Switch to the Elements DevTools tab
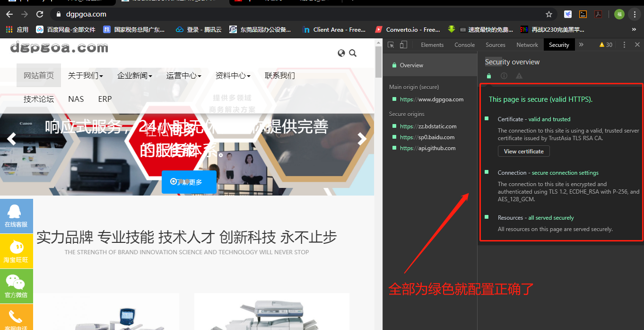 tap(432, 45)
